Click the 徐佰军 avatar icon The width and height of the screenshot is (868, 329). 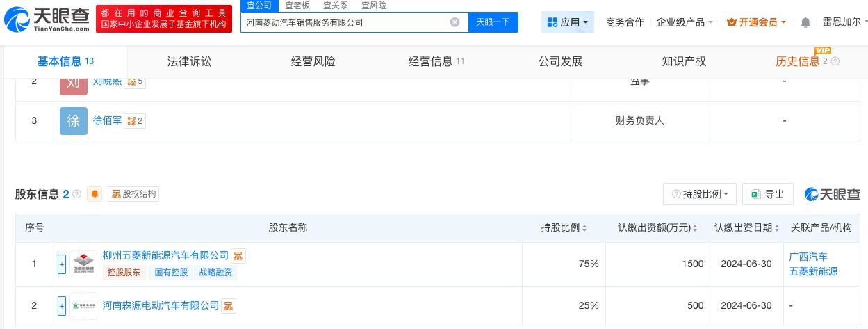pos(74,121)
